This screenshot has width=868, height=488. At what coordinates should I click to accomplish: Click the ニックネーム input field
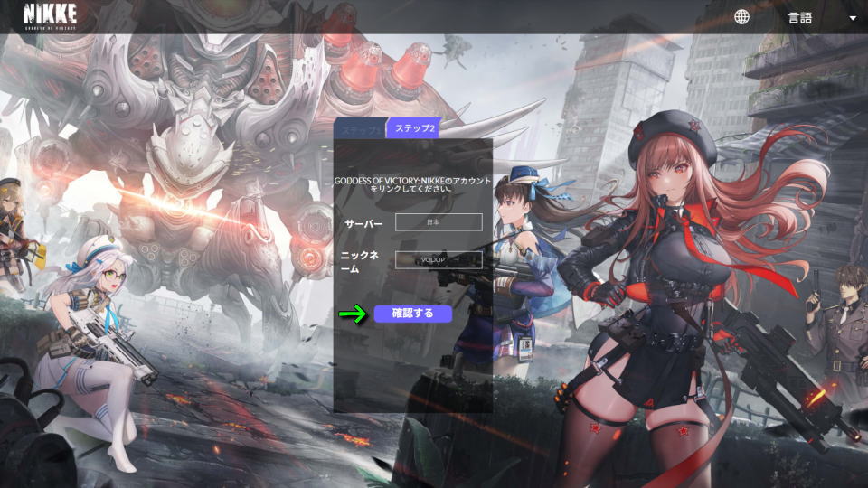(x=439, y=260)
